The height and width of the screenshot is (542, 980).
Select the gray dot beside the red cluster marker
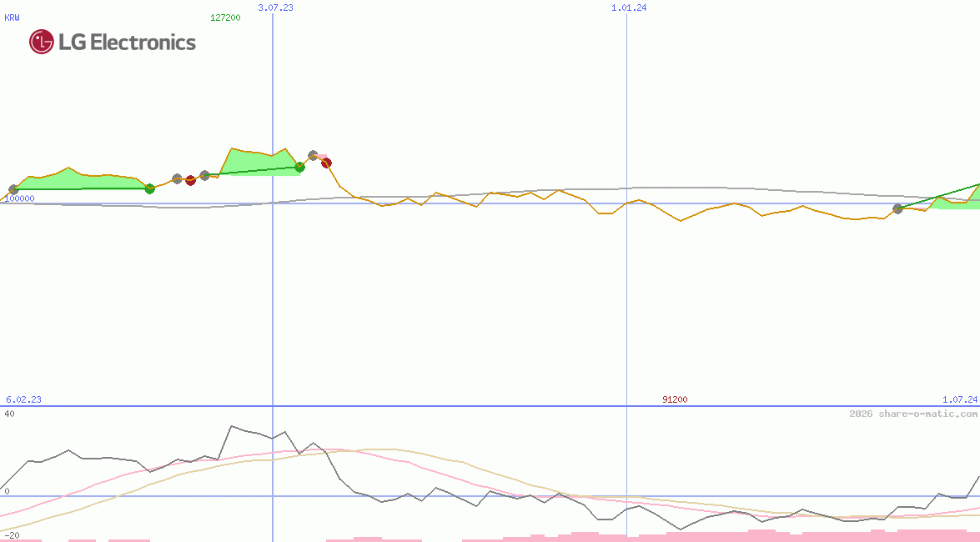177,180
